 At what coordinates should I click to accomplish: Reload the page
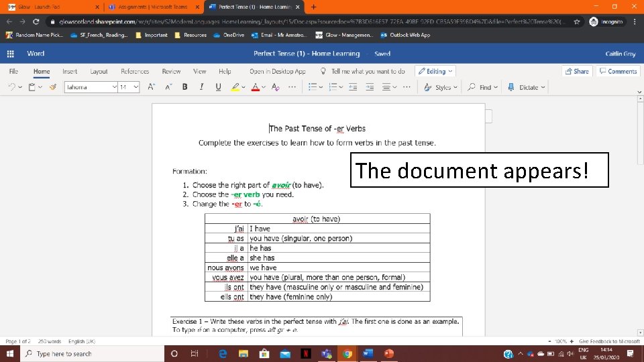tap(36, 21)
